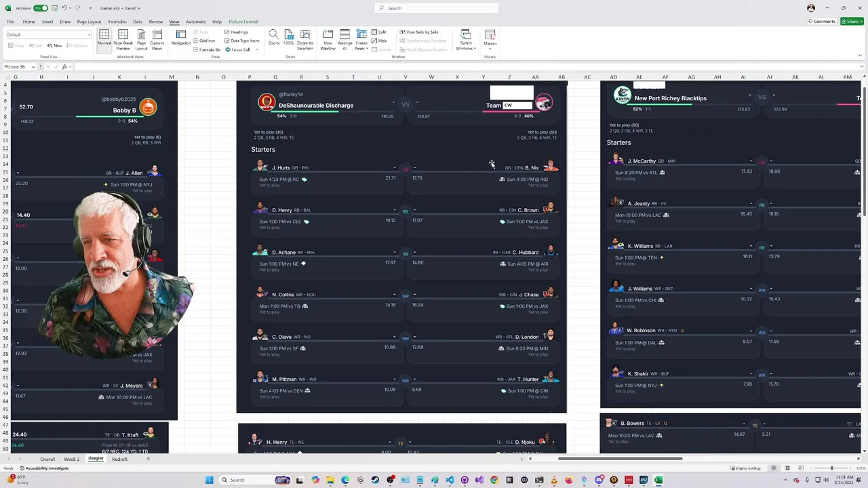This screenshot has height=488, width=868.
Task: Open VLC from taskbar
Action: pos(554,480)
